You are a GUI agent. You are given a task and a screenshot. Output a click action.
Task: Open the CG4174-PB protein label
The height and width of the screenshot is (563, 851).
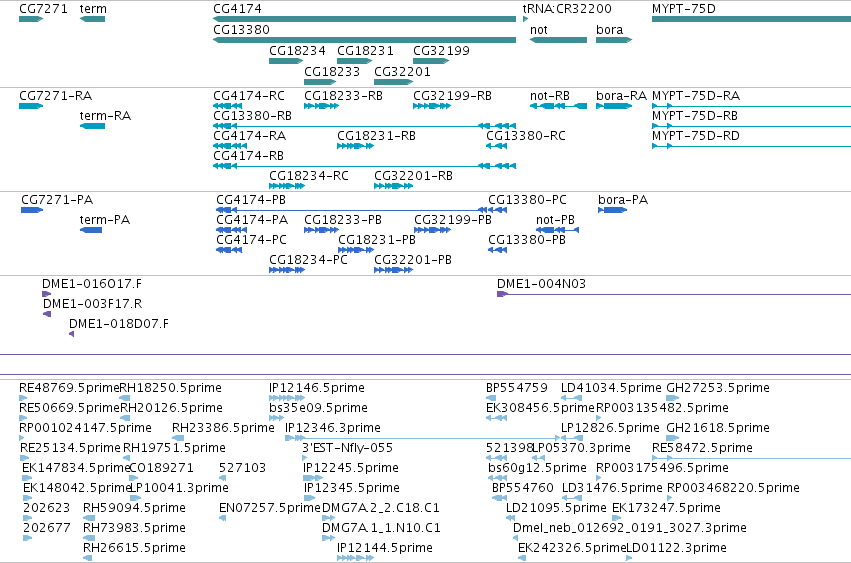[251, 200]
